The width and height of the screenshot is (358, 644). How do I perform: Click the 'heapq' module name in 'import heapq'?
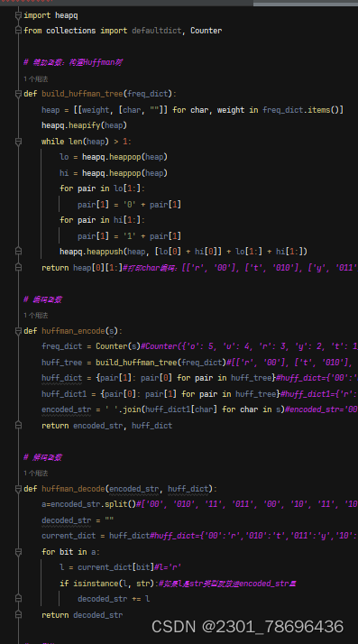tap(67, 15)
